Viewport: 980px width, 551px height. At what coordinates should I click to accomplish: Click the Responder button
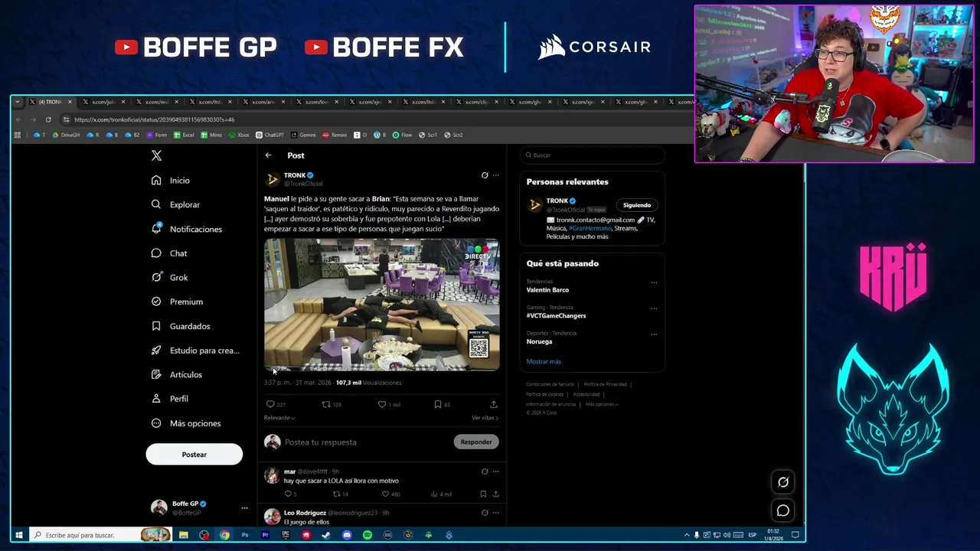coord(476,442)
